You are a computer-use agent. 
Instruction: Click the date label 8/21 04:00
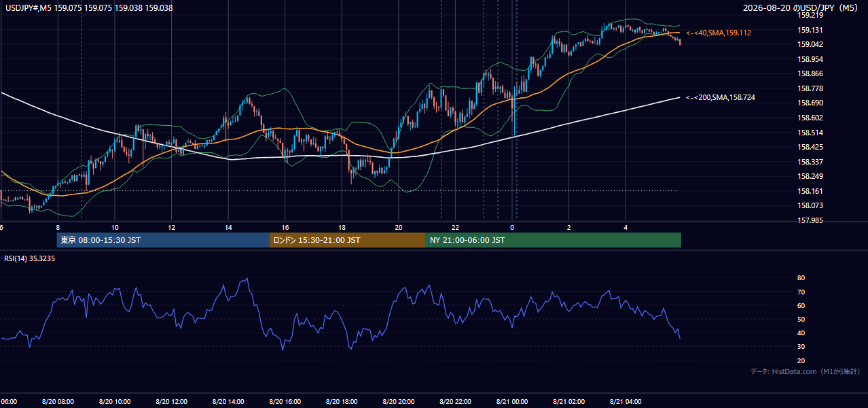pyautogui.click(x=626, y=402)
